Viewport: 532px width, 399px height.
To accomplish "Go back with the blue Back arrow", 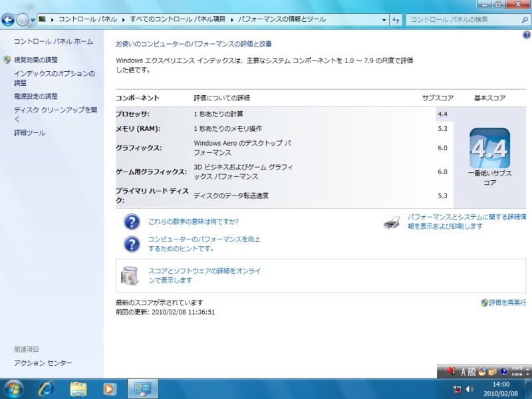I will coord(8,20).
